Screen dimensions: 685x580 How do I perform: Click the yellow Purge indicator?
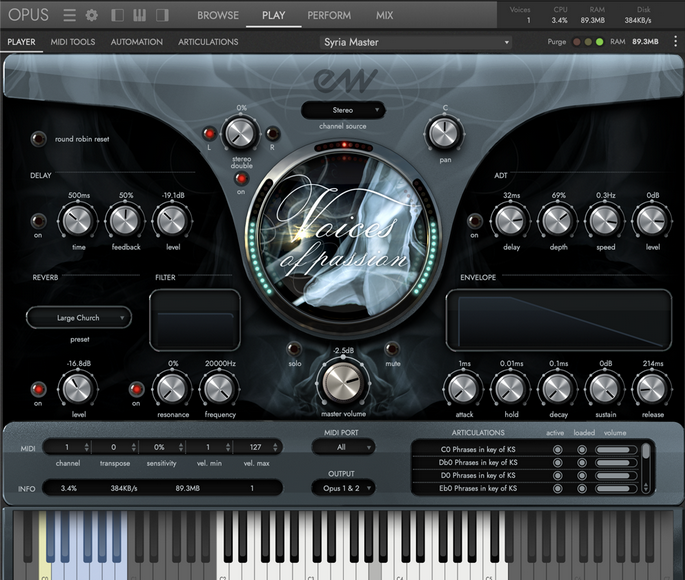pos(588,42)
